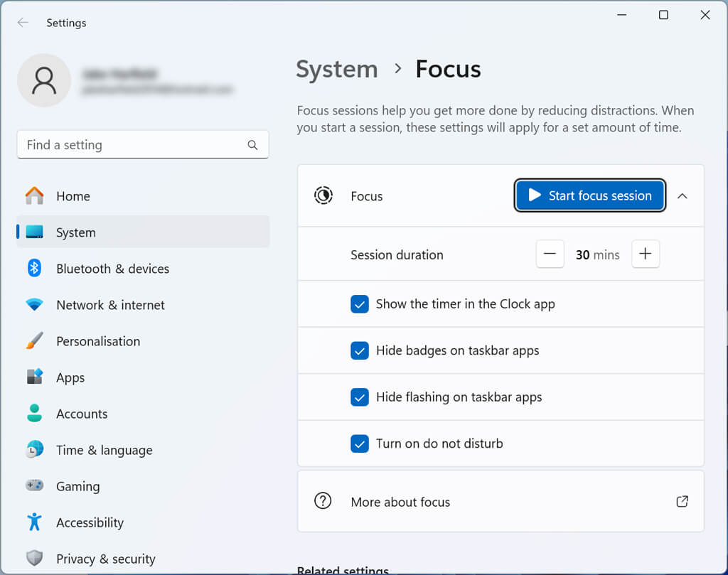Start focus session
728x575 pixels.
pyautogui.click(x=590, y=196)
